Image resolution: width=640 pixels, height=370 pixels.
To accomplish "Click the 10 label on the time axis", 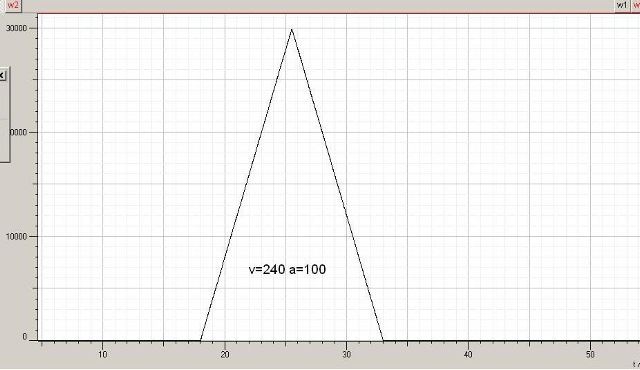I will pos(103,354).
